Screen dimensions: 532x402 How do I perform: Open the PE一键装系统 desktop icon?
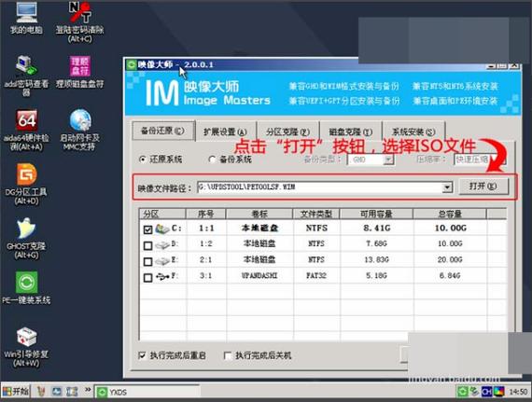(x=26, y=287)
